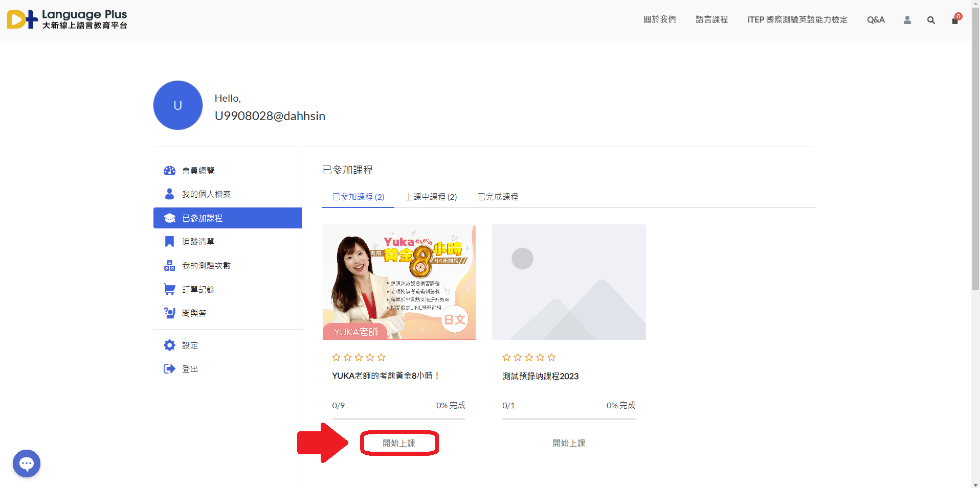Click 開始上課 for YUKA course
Image resolution: width=980 pixels, height=488 pixels.
399,443
